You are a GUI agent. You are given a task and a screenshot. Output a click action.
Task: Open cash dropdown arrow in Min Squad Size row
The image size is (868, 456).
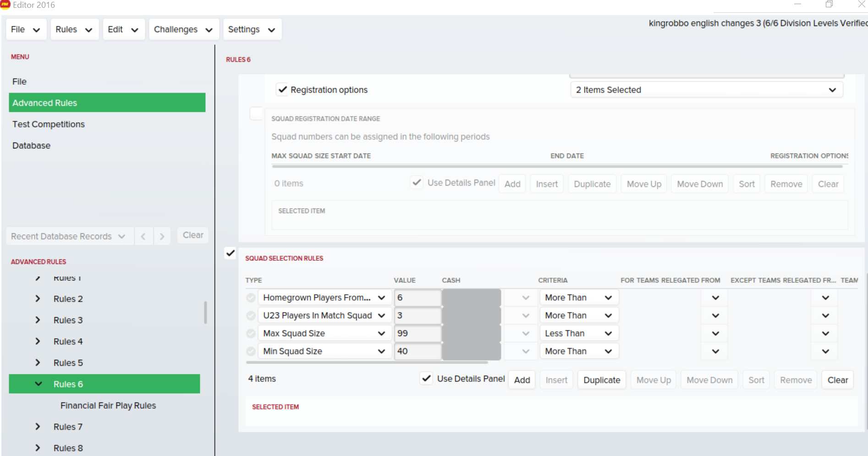point(526,352)
